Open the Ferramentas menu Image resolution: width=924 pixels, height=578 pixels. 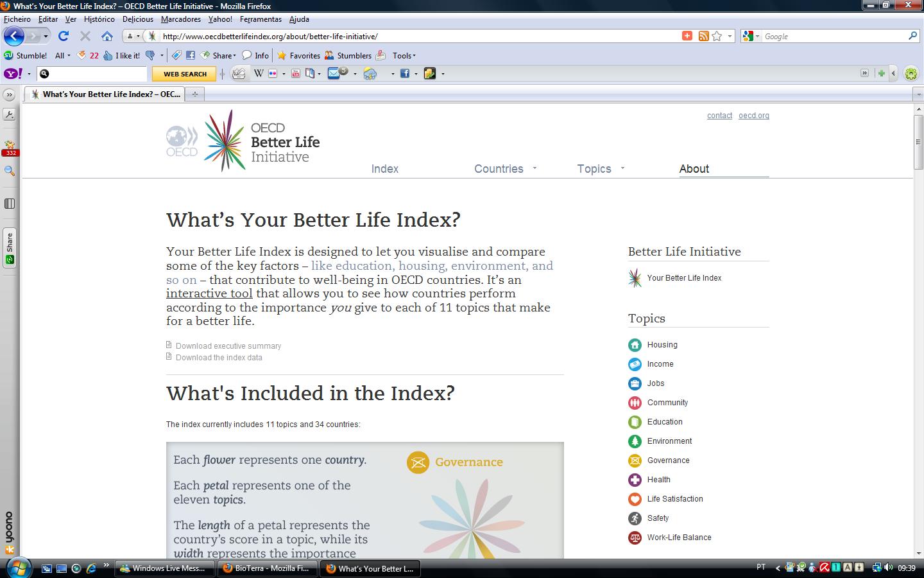[x=261, y=19]
